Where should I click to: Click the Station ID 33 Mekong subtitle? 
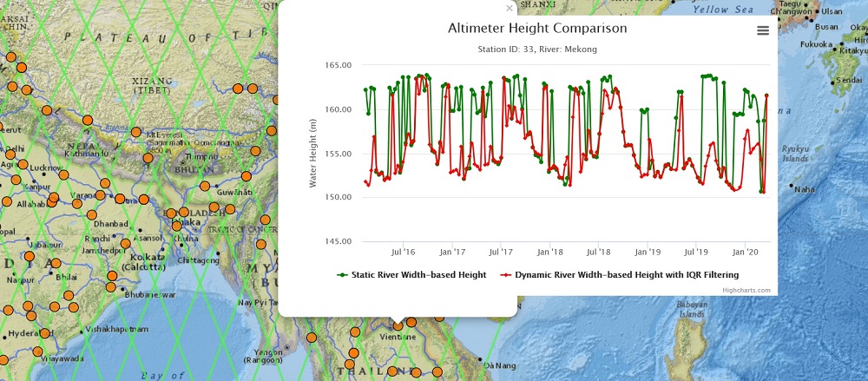[537, 49]
